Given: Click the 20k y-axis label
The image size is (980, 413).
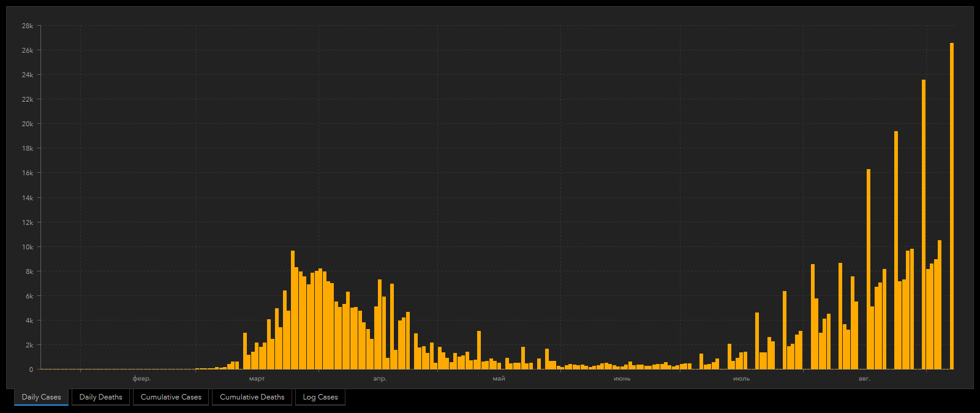Looking at the screenshot, I should coord(28,124).
